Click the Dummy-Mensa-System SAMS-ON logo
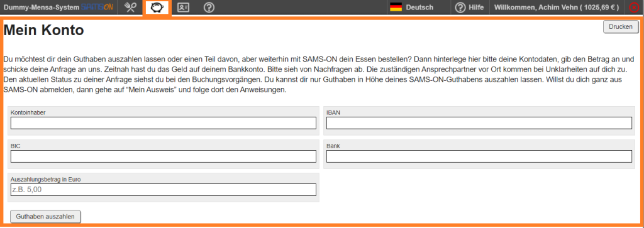644x228 pixels. point(58,8)
